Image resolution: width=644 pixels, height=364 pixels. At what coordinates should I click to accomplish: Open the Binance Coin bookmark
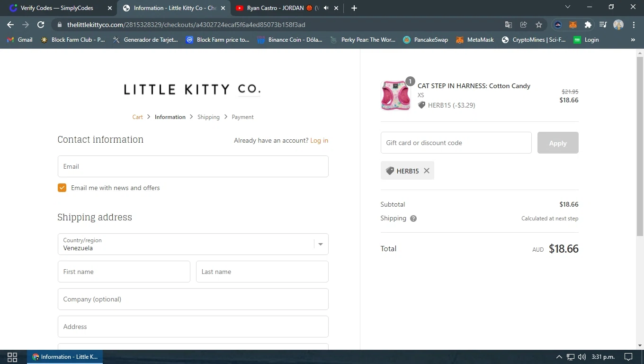click(290, 40)
